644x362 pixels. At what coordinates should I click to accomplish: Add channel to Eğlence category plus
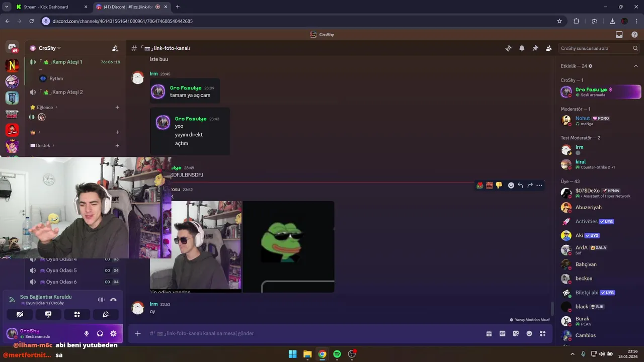117,107
